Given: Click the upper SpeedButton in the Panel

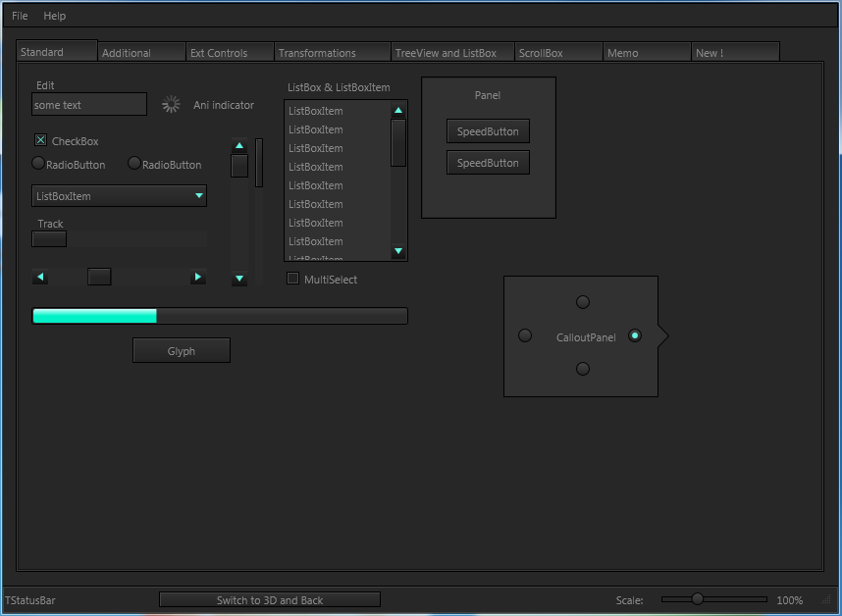Looking at the screenshot, I should pyautogui.click(x=488, y=131).
